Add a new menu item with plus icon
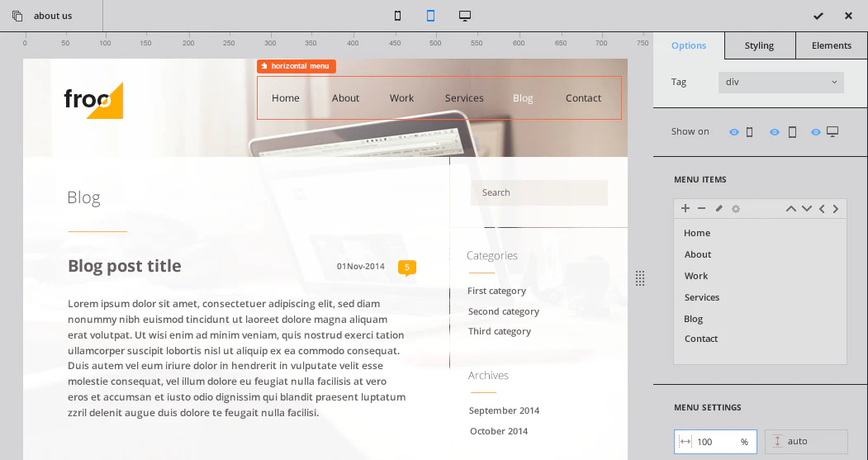Image resolution: width=868 pixels, height=460 pixels. [x=685, y=208]
